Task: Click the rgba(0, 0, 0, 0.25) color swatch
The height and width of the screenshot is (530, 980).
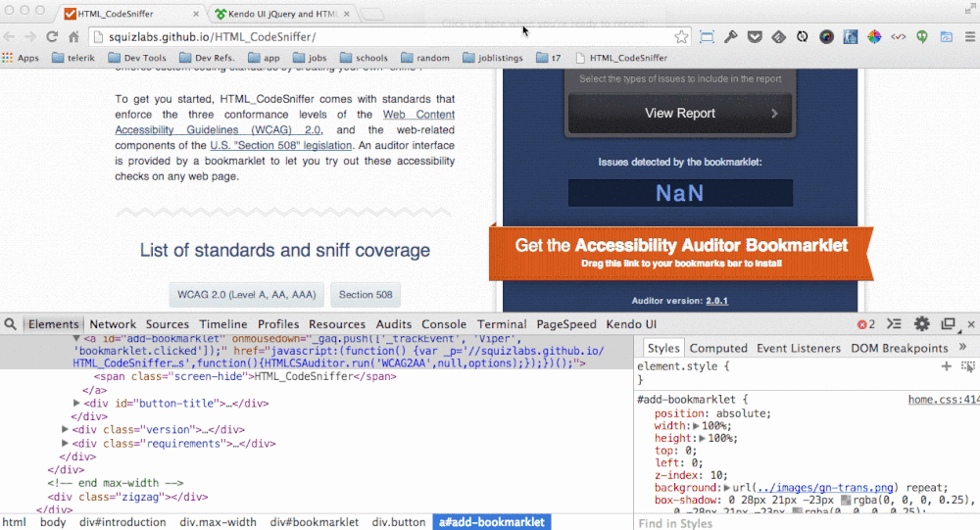Action: (847, 500)
